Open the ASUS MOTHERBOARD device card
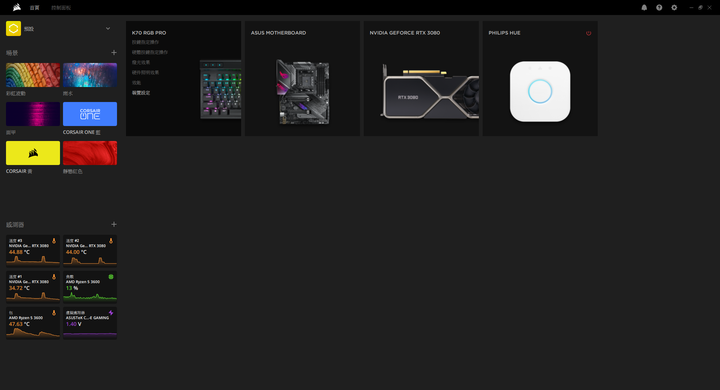Image resolution: width=720 pixels, height=390 pixels. pyautogui.click(x=302, y=78)
